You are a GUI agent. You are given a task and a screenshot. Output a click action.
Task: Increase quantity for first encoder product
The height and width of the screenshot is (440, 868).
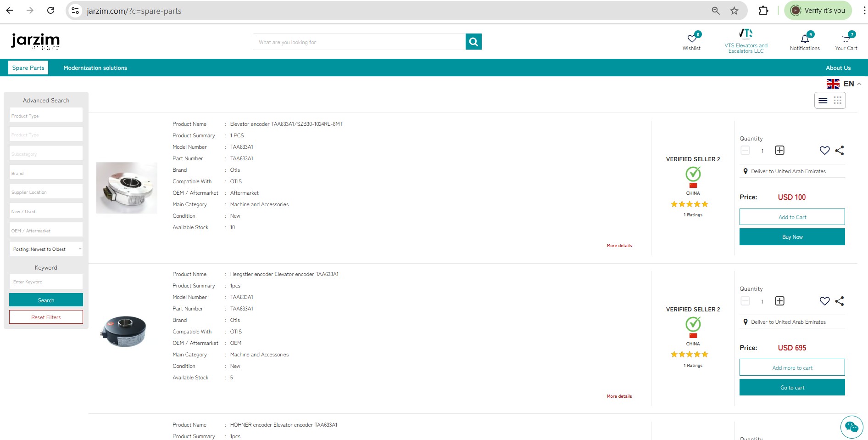pyautogui.click(x=779, y=151)
